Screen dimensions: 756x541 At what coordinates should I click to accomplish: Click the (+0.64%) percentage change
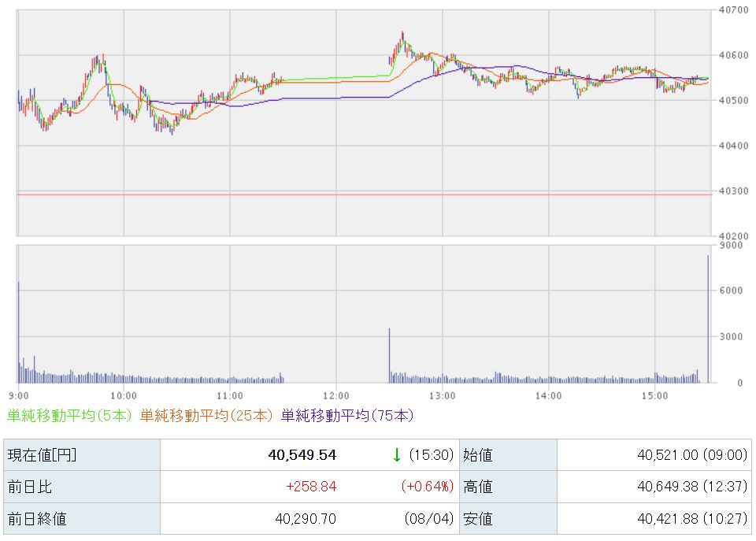point(427,487)
